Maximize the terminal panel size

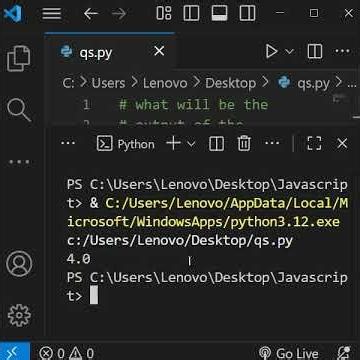click(x=314, y=144)
